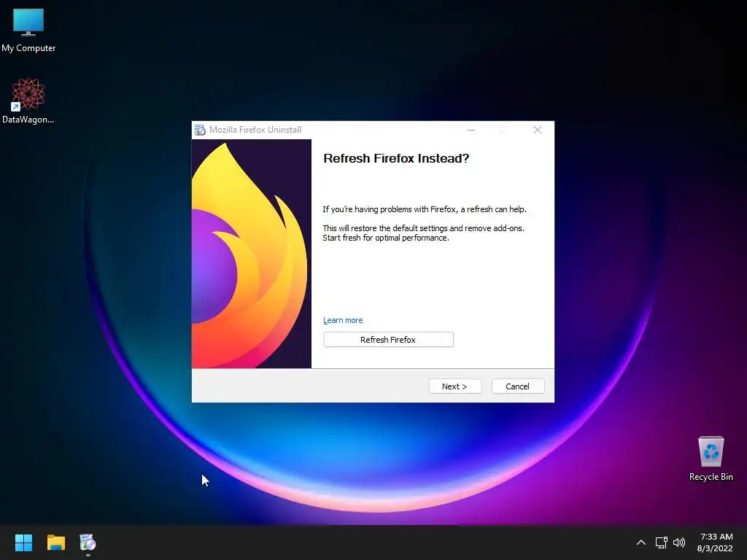
Task: Click the Refresh Firefox button
Action: coord(388,340)
